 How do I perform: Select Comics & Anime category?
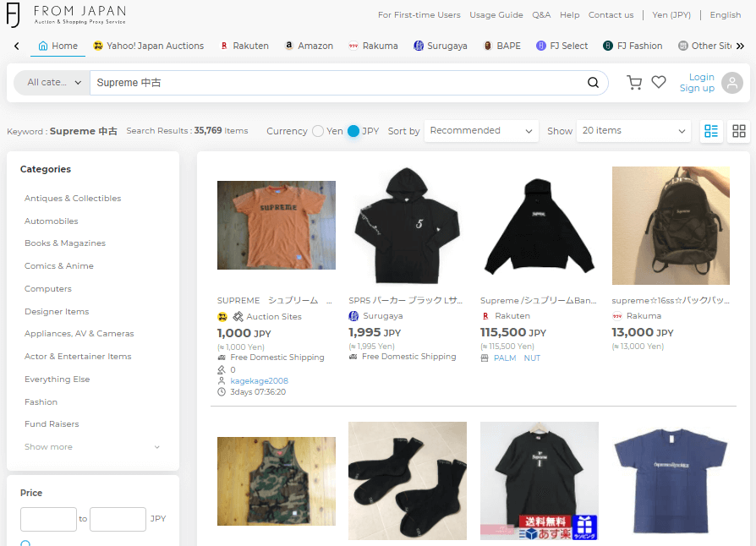pos(59,265)
